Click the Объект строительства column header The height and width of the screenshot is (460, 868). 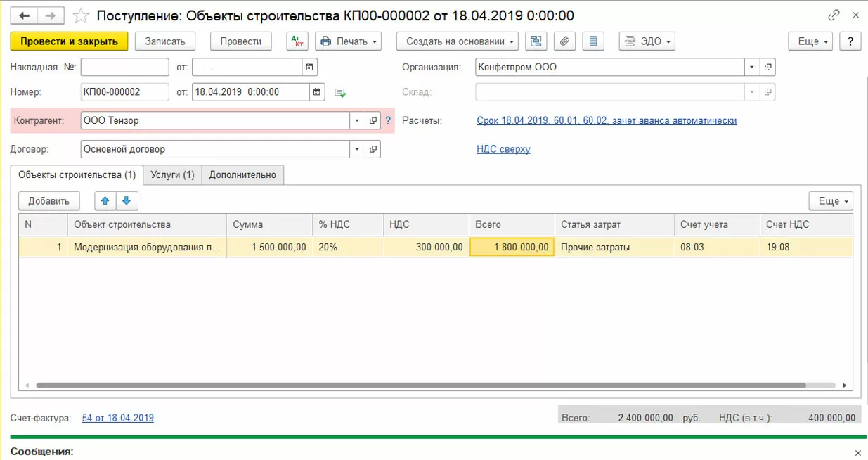148,225
